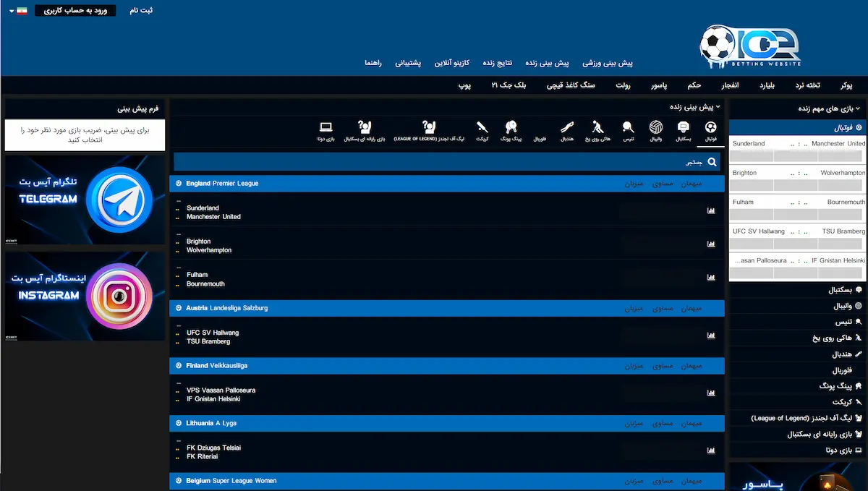Image resolution: width=868 pixels, height=491 pixels.
Task: Select the computer basketball (بازی رایانه ای بسکتبال) icon in the live sports bar
Action: pos(365,127)
